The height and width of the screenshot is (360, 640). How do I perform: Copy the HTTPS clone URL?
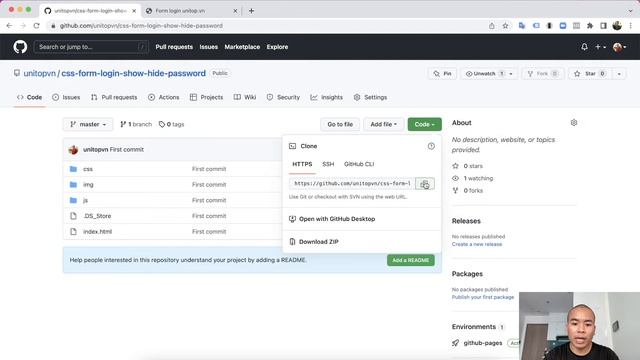tap(425, 184)
